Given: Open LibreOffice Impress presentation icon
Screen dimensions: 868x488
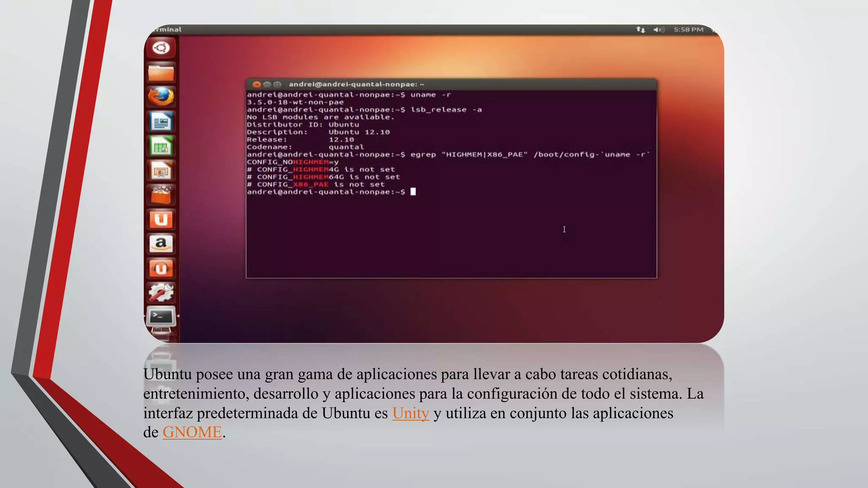Looking at the screenshot, I should [x=161, y=170].
